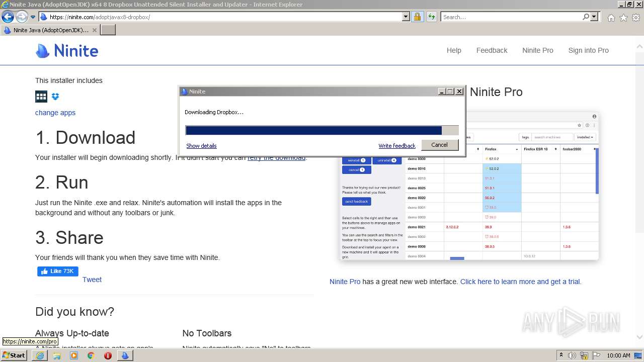
Task: Close the Ninite Java browser tab
Action: [x=94, y=30]
